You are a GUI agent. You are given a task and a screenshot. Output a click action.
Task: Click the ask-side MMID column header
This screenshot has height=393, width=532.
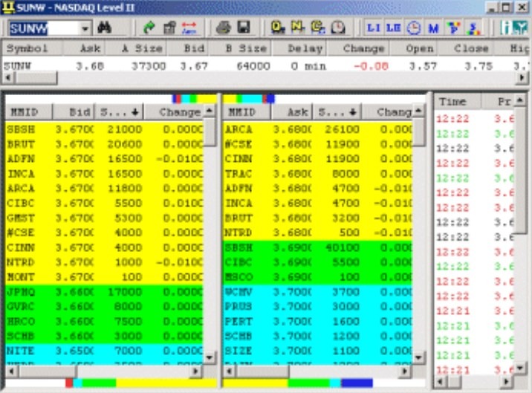pyautogui.click(x=247, y=111)
